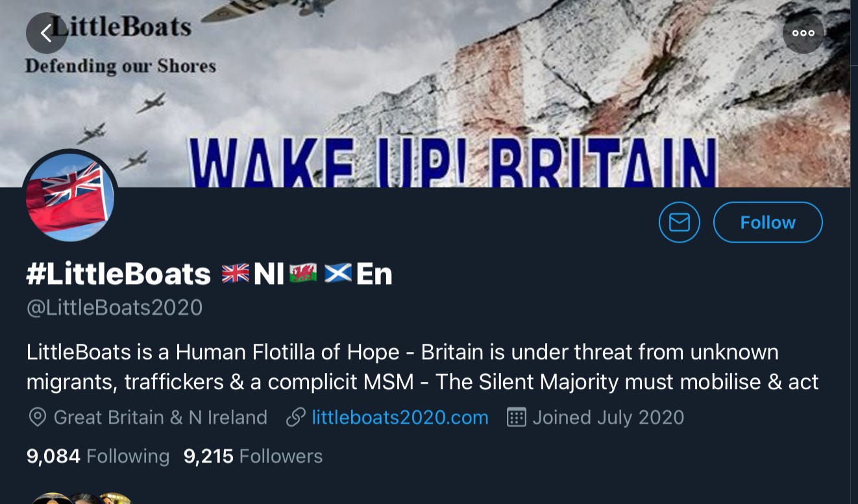The width and height of the screenshot is (858, 504).
Task: Click the Union Jack flag emoji
Action: [236, 274]
